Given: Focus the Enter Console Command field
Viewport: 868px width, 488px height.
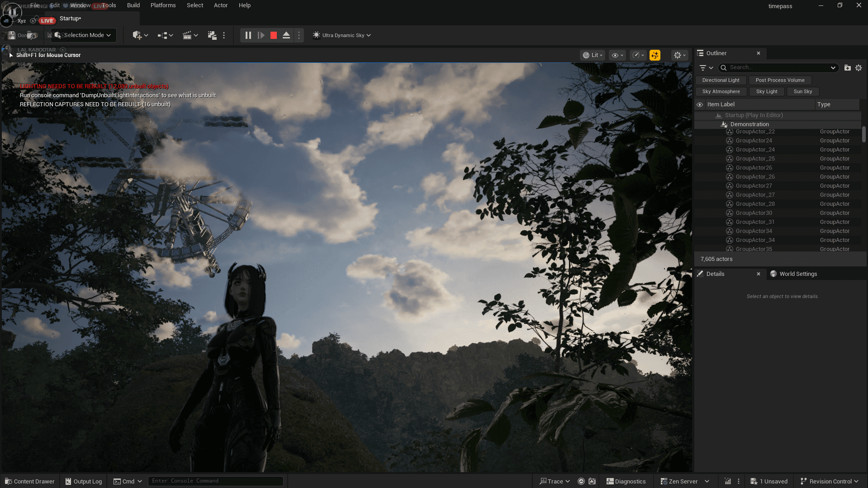Looking at the screenshot, I should [216, 481].
